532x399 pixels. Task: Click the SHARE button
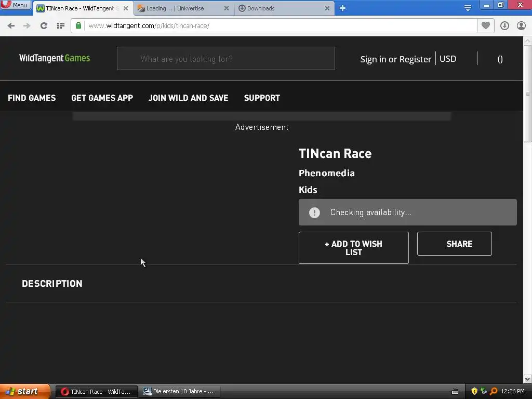coord(454,244)
